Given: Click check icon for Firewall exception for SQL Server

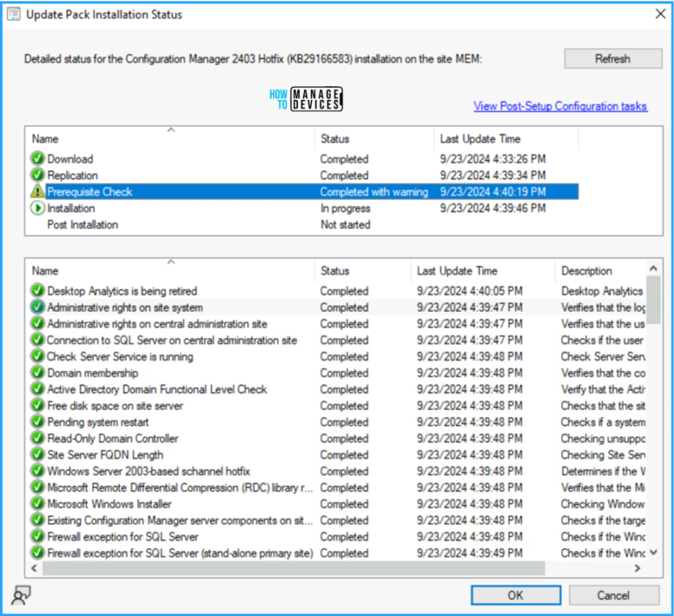Looking at the screenshot, I should pos(38,536).
